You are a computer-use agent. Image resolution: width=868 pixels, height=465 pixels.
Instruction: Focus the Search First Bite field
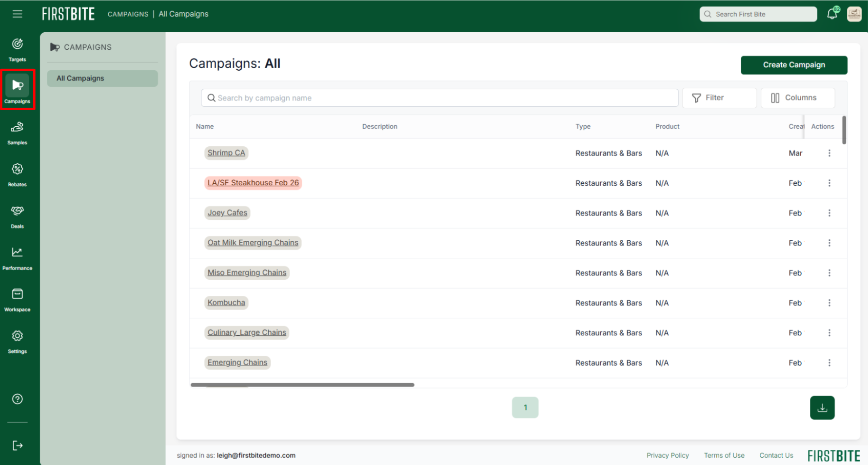[758, 14]
